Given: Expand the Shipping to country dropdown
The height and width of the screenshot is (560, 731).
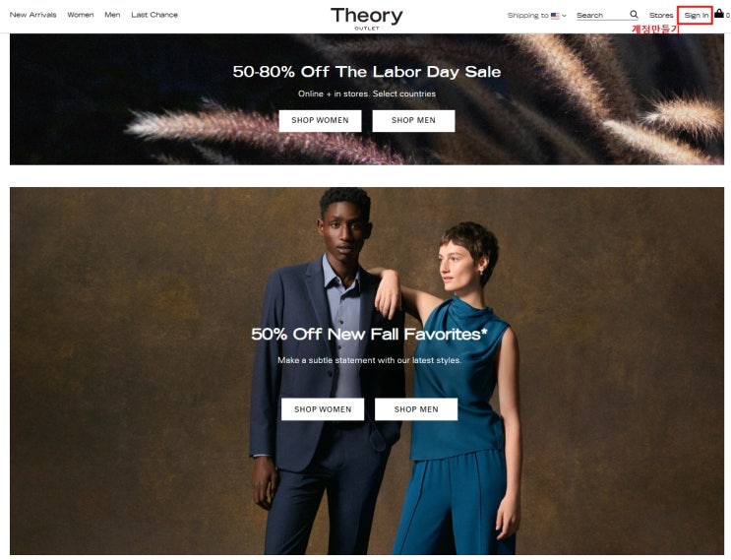Looking at the screenshot, I should point(536,16).
